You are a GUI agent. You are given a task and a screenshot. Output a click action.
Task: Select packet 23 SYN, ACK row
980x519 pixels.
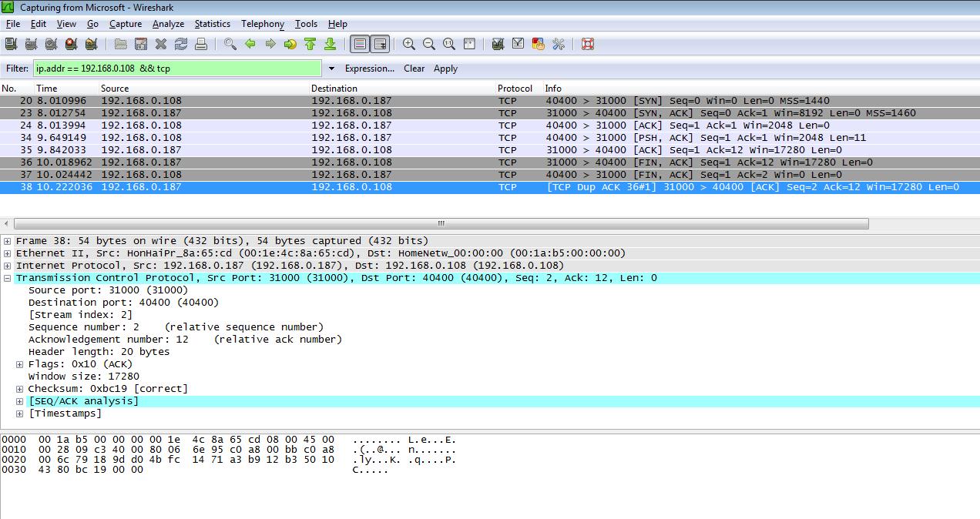[490, 113]
